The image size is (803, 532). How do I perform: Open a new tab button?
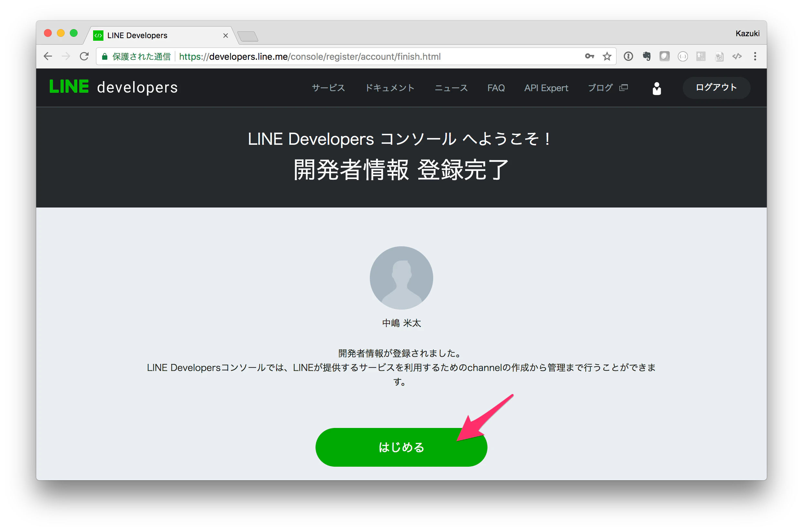[x=248, y=36]
